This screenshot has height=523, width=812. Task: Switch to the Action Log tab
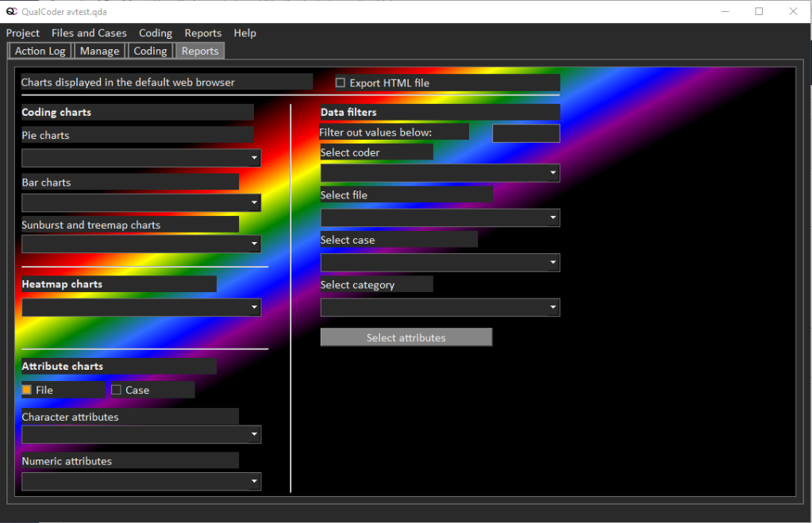click(40, 51)
